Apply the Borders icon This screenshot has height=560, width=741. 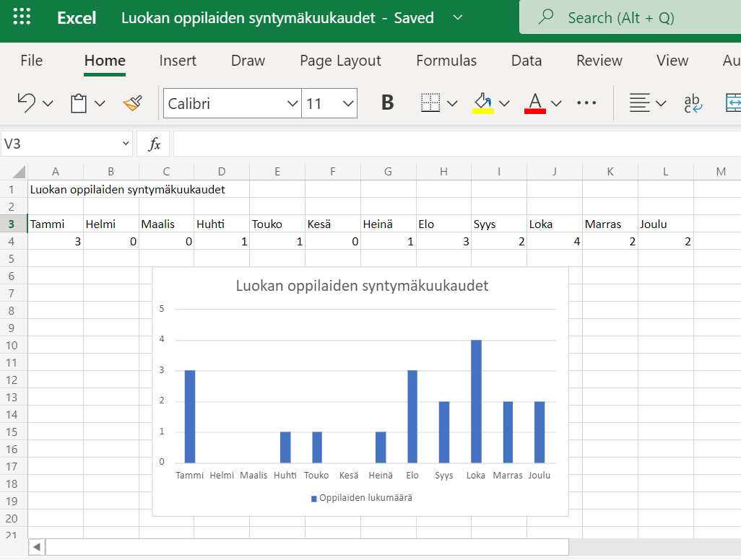pyautogui.click(x=430, y=103)
